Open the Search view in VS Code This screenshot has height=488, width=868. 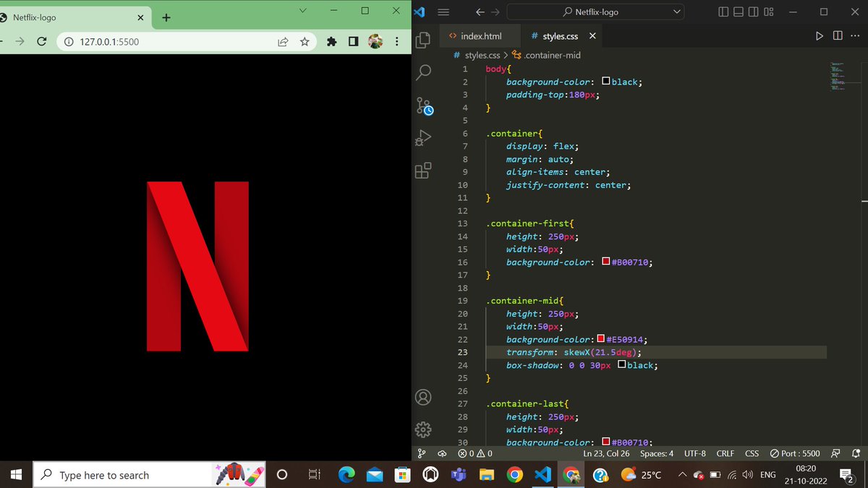(x=424, y=72)
